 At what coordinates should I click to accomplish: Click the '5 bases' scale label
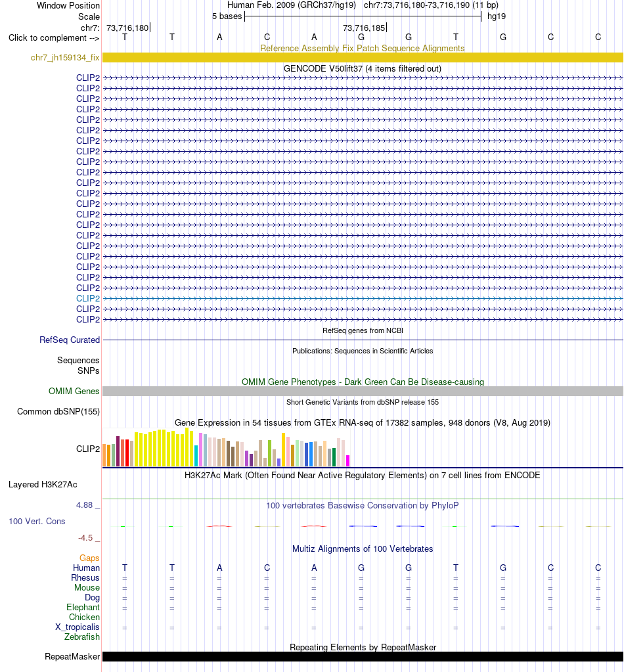coord(227,16)
